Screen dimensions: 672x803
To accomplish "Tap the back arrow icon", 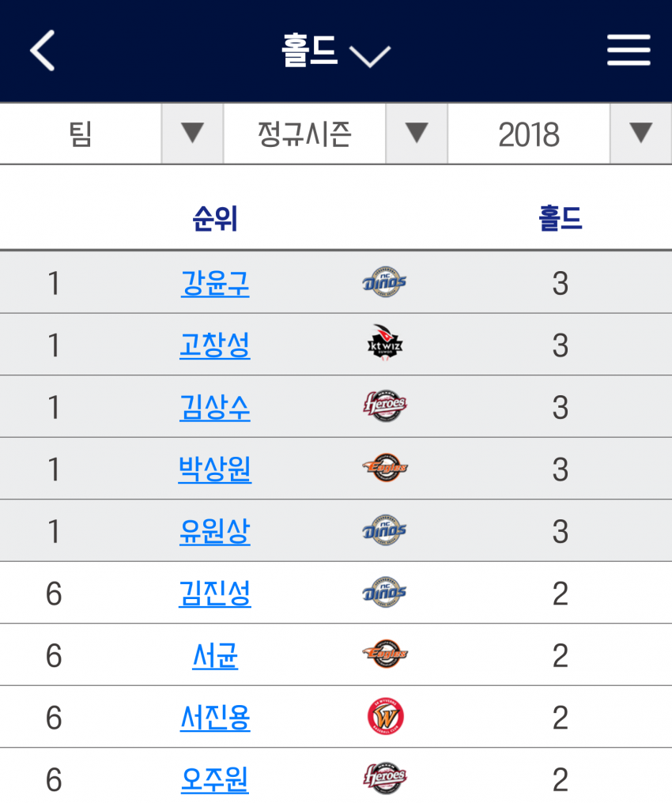I will point(43,51).
